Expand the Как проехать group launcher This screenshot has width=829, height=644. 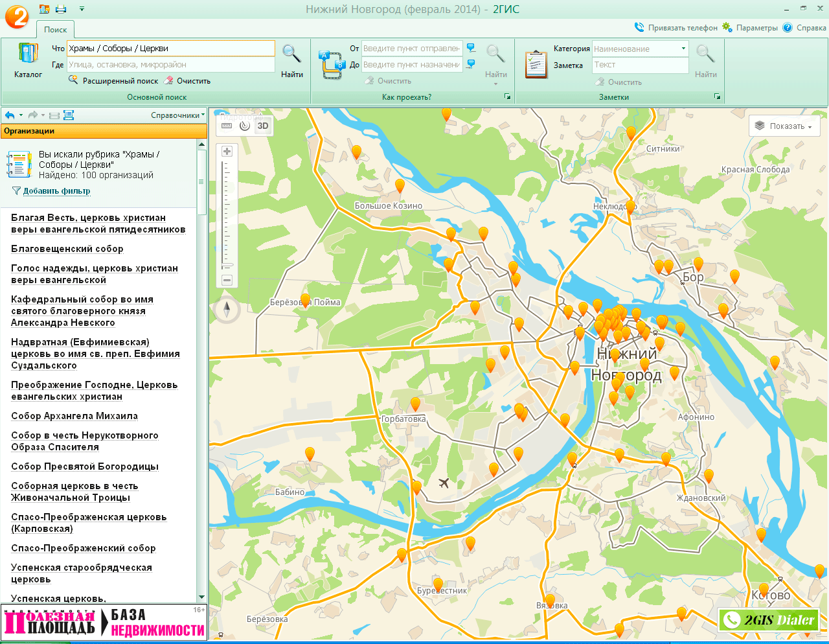(x=507, y=97)
